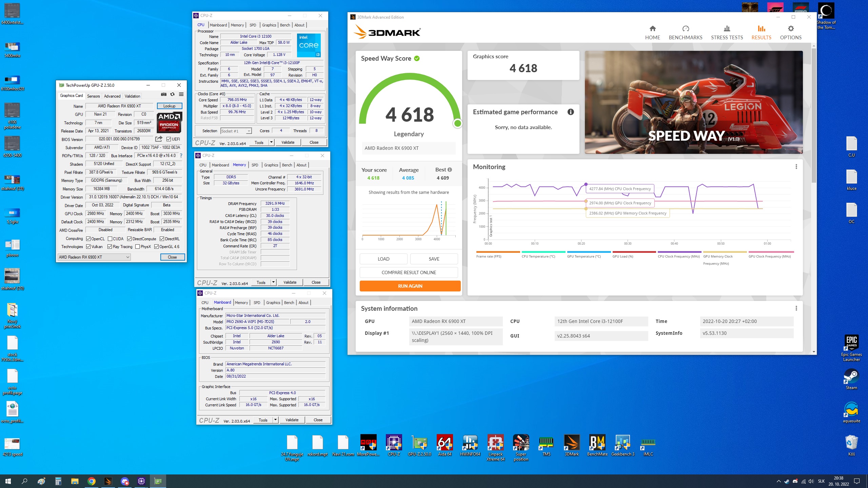Switch to the Sensors tab in GPU-Z

coord(93,96)
